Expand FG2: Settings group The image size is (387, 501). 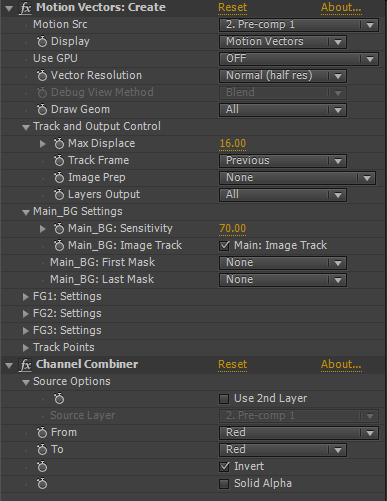(25, 314)
